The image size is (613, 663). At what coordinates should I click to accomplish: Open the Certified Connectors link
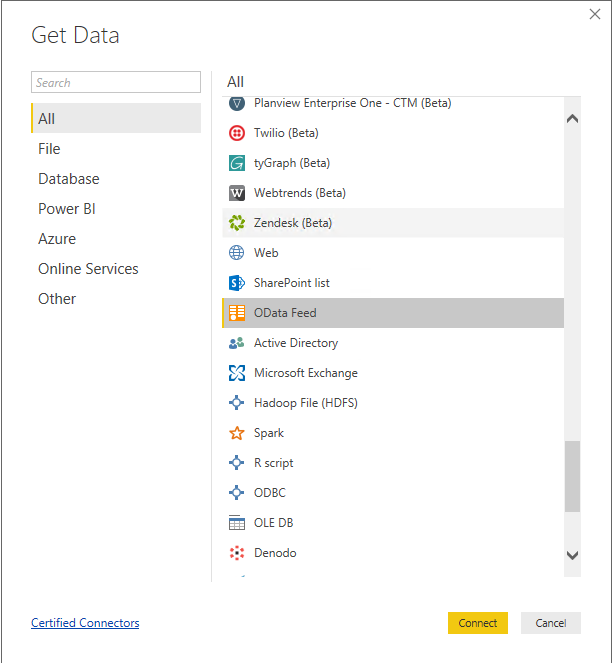85,623
